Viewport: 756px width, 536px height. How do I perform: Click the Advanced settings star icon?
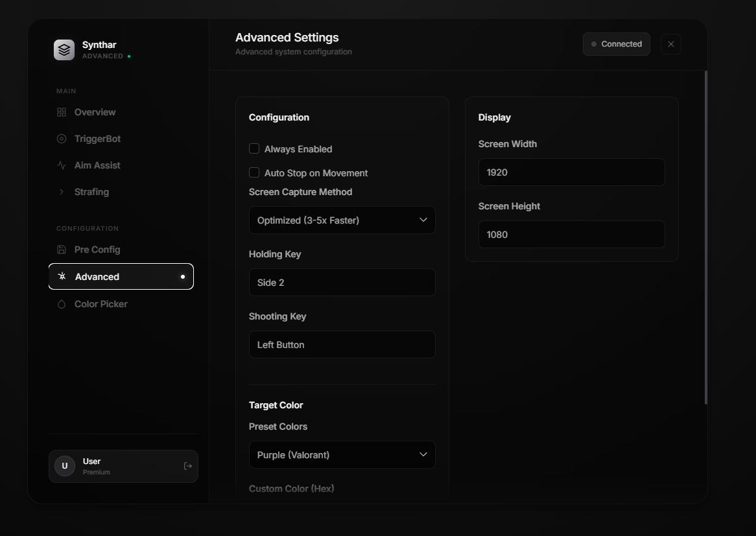pos(62,276)
